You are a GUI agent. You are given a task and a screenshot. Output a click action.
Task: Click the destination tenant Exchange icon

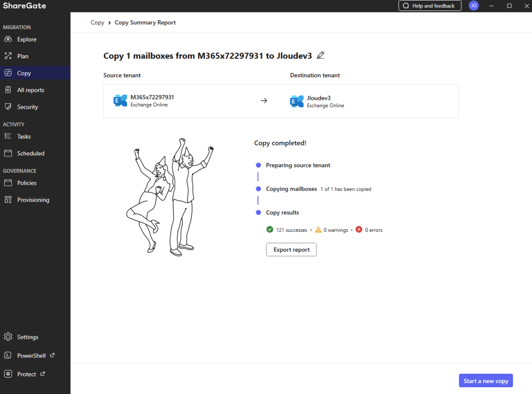pyautogui.click(x=297, y=101)
